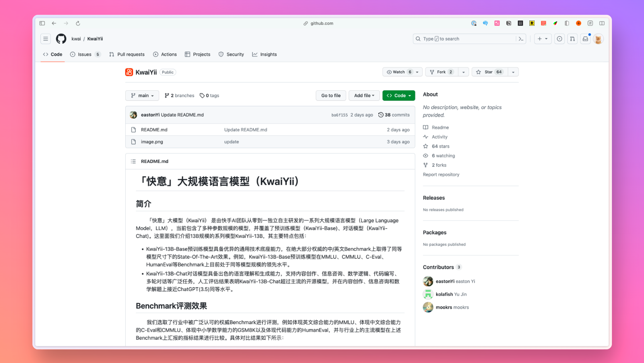Open the kwai organization link

[76, 39]
